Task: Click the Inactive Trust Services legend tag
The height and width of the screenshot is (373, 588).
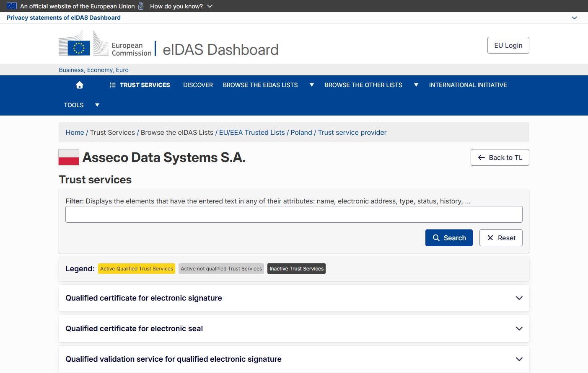Action: click(x=296, y=269)
